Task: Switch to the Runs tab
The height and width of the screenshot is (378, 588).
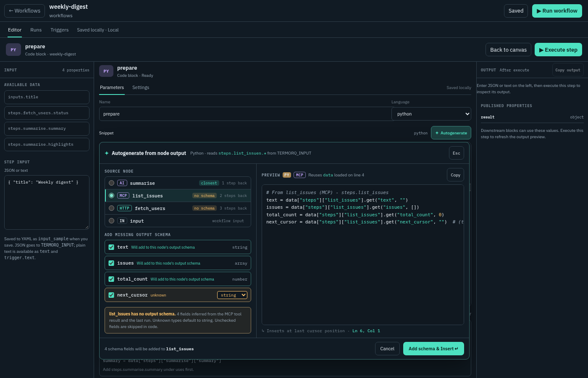Action: (36, 30)
